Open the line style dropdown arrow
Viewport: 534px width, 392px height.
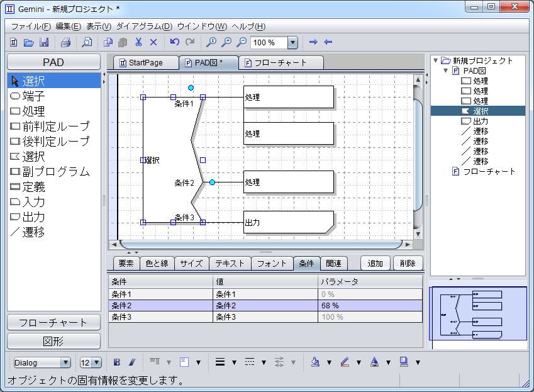[264, 362]
